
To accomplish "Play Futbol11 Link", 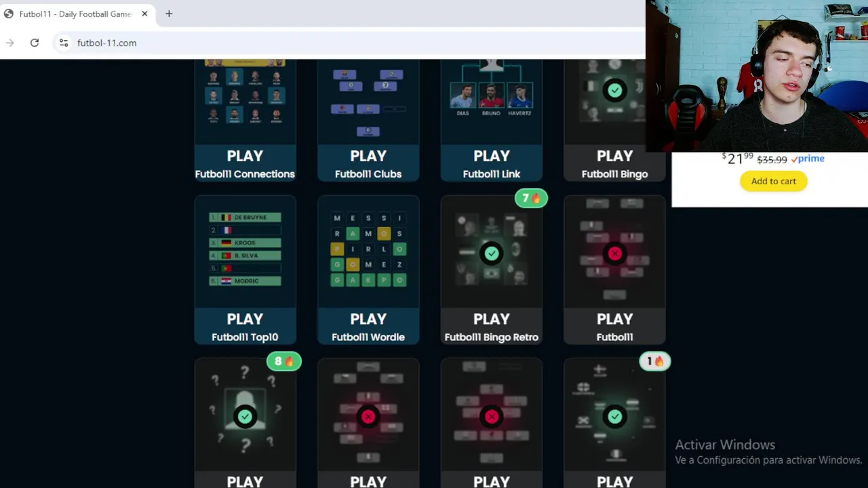I will (x=492, y=163).
